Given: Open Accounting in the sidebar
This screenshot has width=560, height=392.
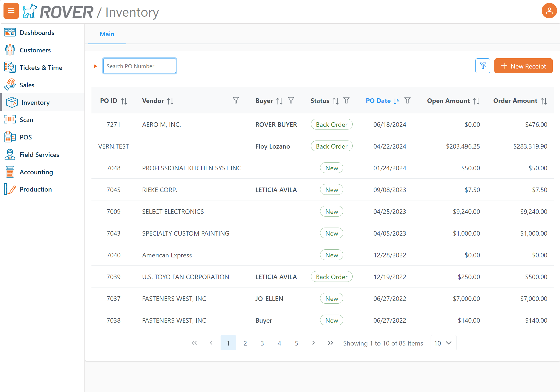Looking at the screenshot, I should [36, 172].
